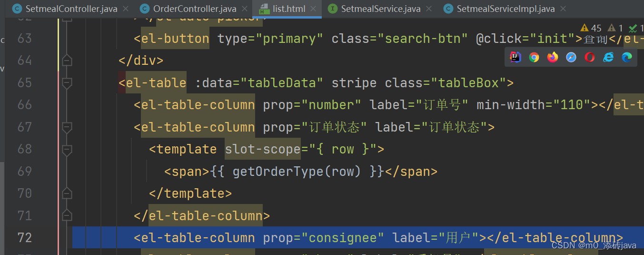Screen dimensions: 644x255
Task: Open page in Chrome browser
Action: click(x=534, y=57)
